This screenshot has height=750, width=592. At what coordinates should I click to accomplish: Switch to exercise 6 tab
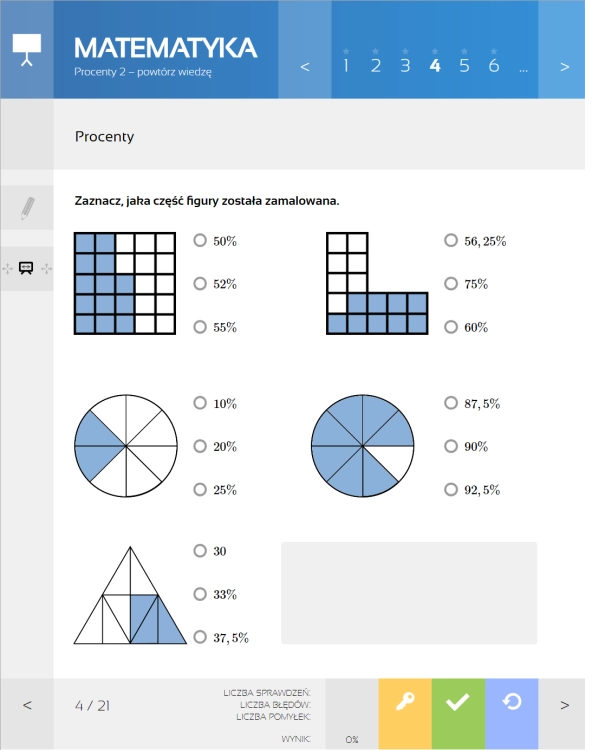click(494, 66)
